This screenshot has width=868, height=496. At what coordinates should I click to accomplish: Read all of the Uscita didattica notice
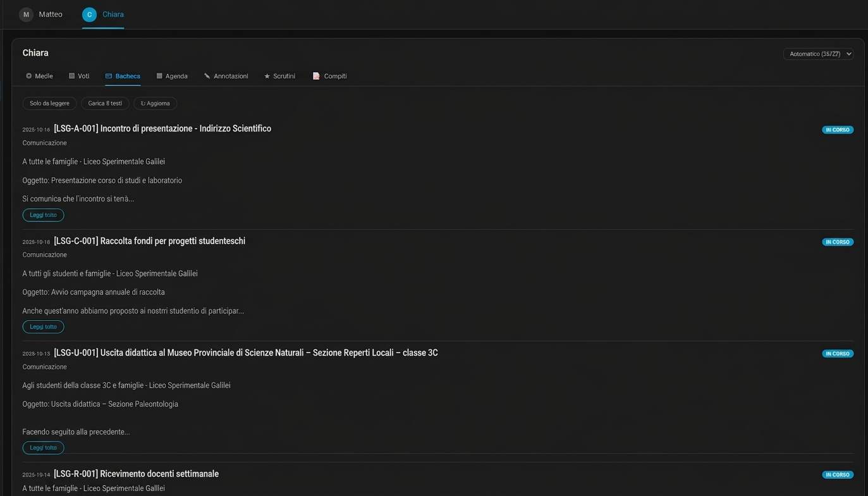pyautogui.click(x=43, y=448)
